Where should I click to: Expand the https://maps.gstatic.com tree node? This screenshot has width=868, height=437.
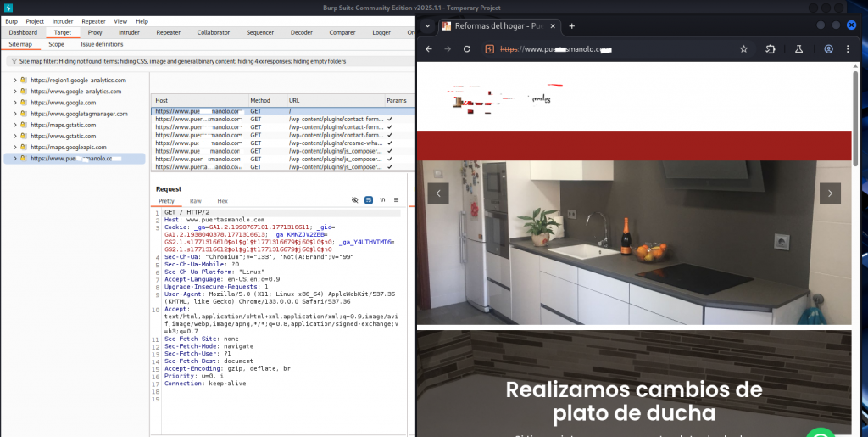tap(14, 125)
